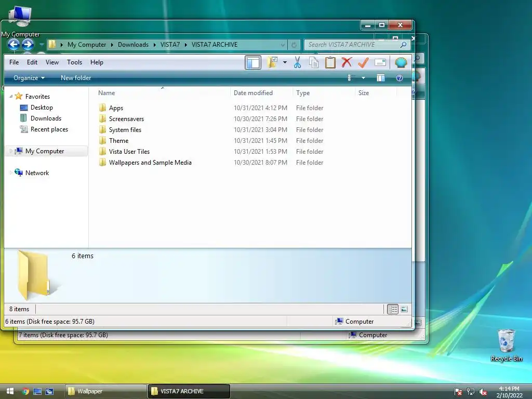Click the VISTA7 breadcrumb segment
This screenshot has width=532, height=399.
(x=170, y=45)
